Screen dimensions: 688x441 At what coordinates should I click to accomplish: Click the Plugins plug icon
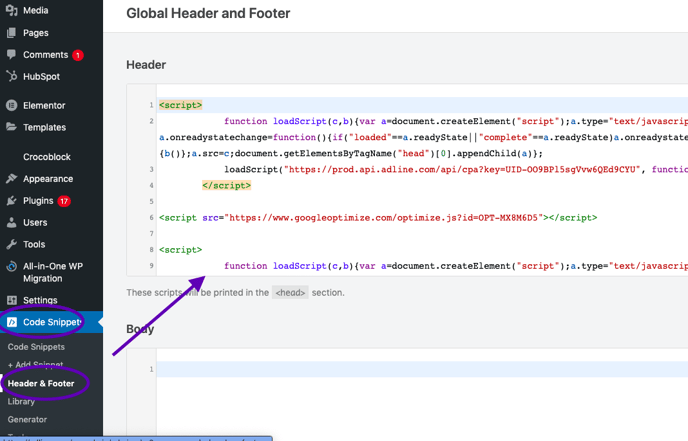12,201
